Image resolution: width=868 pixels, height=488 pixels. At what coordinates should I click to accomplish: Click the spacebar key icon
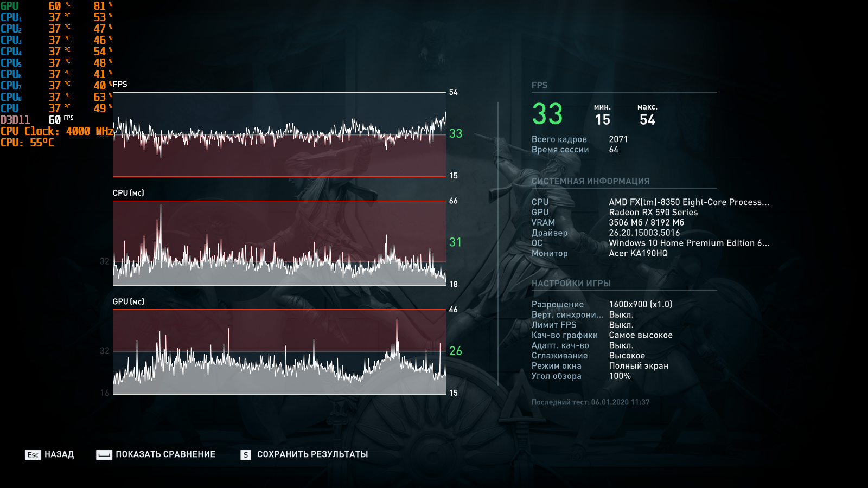coord(104,455)
